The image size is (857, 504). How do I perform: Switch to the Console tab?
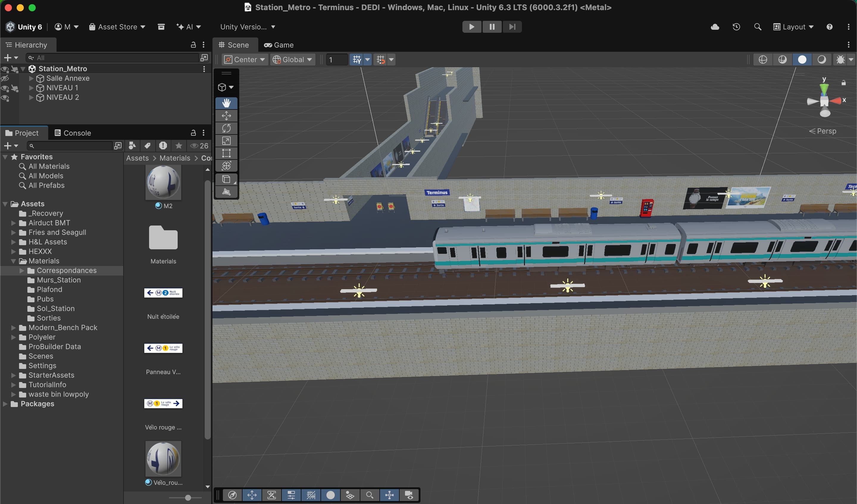[x=73, y=133]
